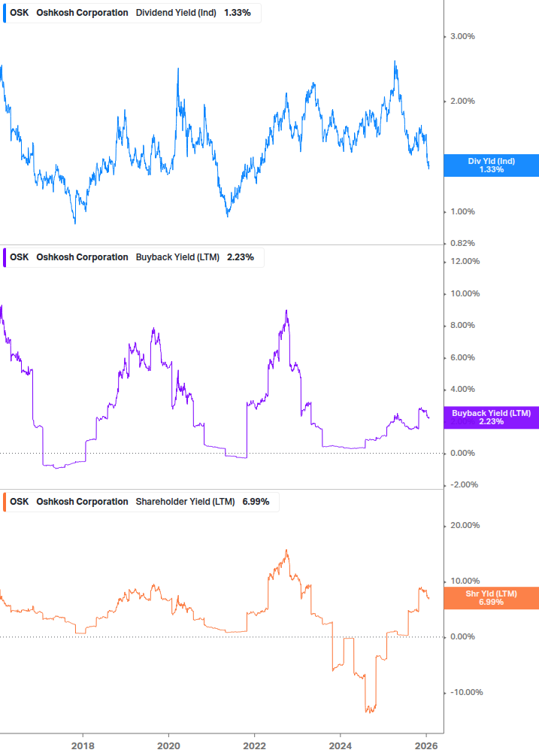
Task: Click the OSK ticker in Dividend Yield legend
Action: coord(20,13)
